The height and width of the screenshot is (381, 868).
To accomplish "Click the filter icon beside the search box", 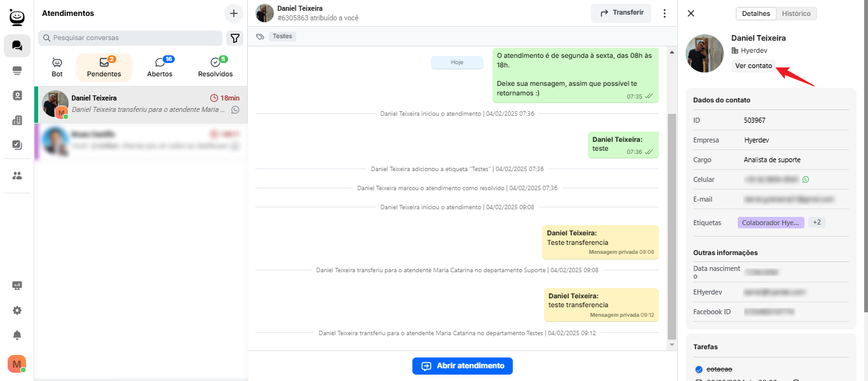I will [235, 38].
